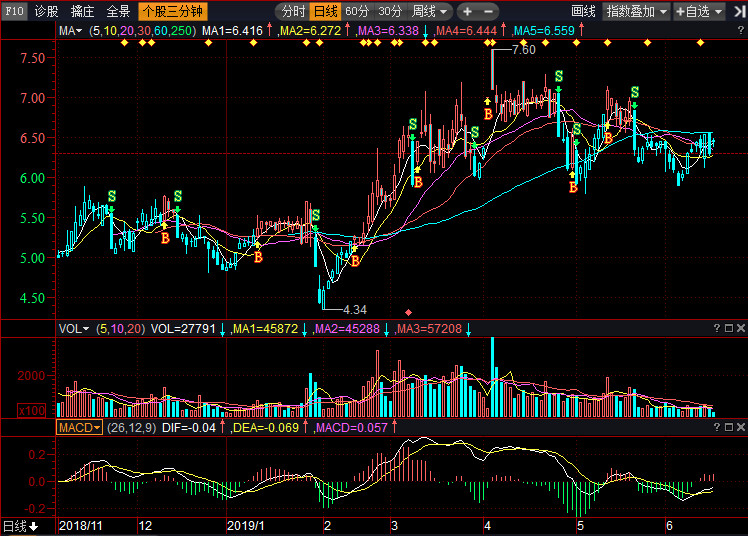Maximize the VOL indicator panel
The image size is (748, 536).
[727, 328]
